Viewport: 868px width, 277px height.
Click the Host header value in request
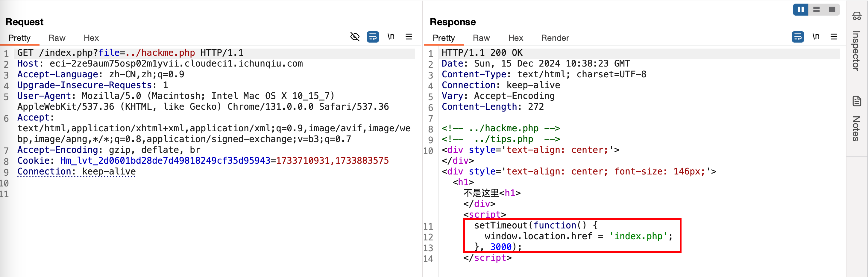176,64
